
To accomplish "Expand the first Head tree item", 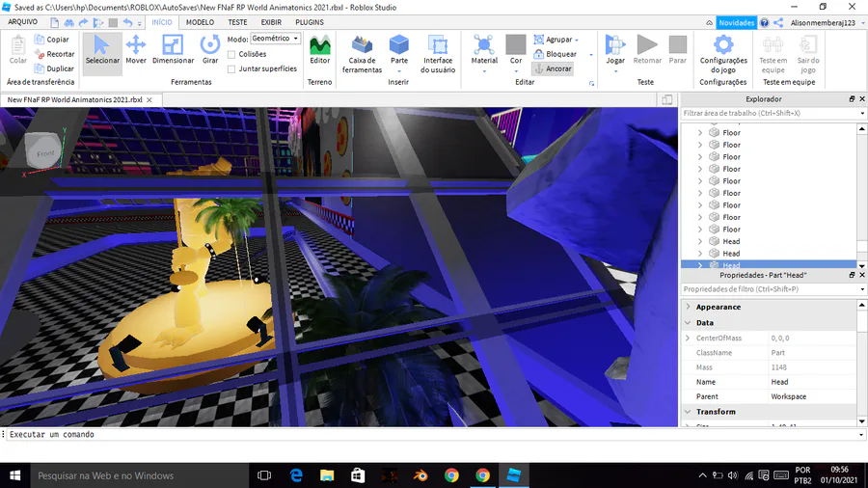I will pyautogui.click(x=700, y=241).
